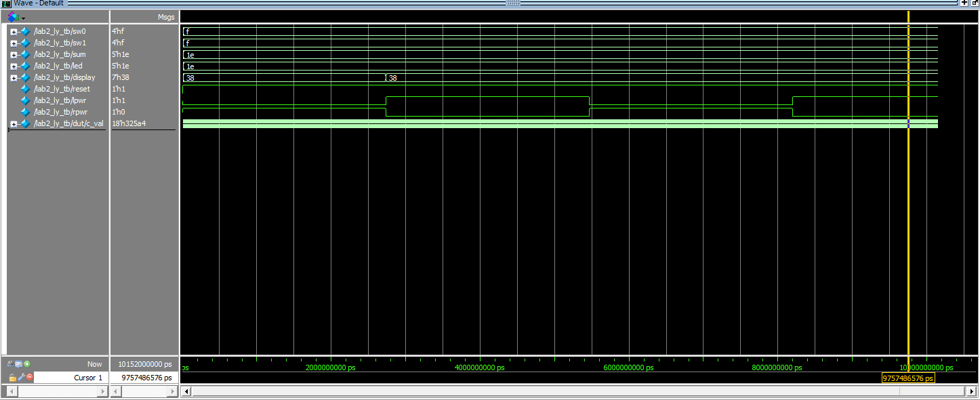Click the yellow cursor time marker on the timeline

point(908,378)
